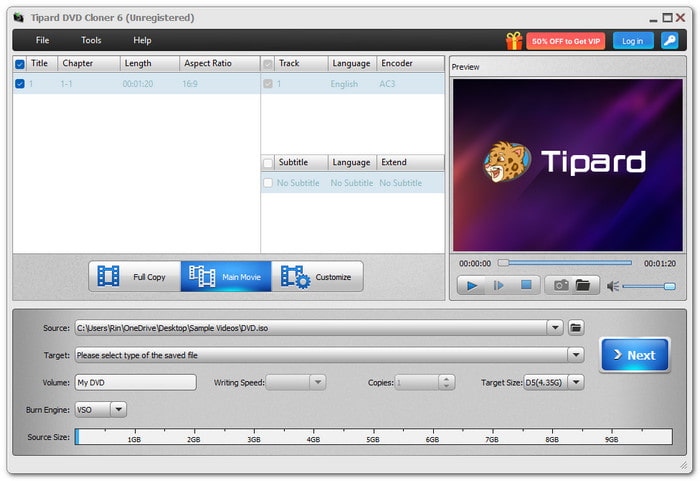Select the Main Movie mode

(x=226, y=276)
